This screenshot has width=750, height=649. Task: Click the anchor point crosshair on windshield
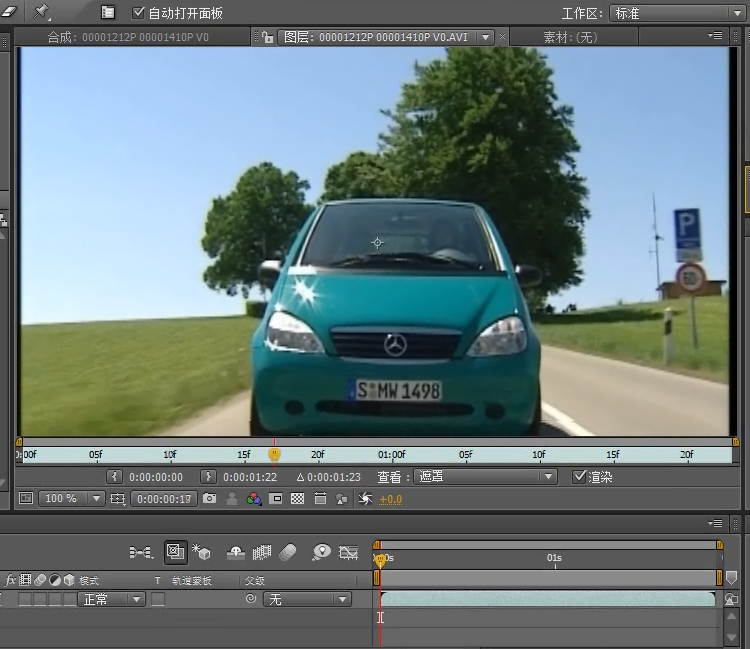[377, 243]
